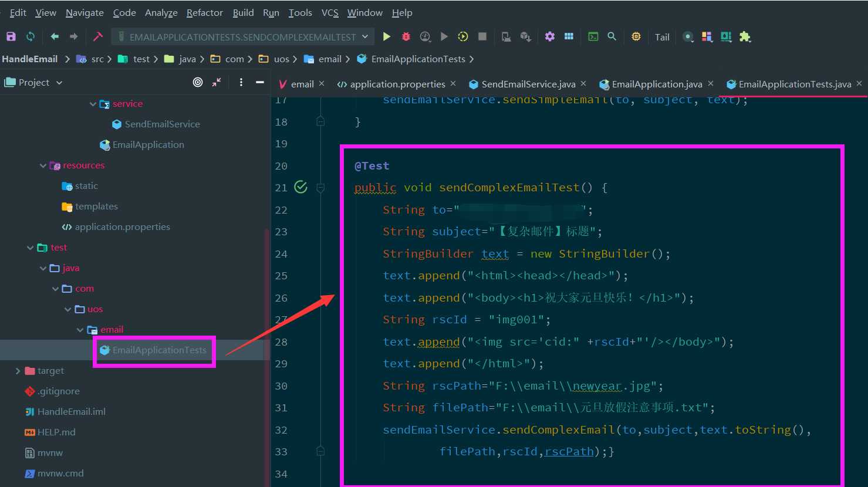Collapse the service folder
This screenshot has width=868, height=487.
click(93, 104)
